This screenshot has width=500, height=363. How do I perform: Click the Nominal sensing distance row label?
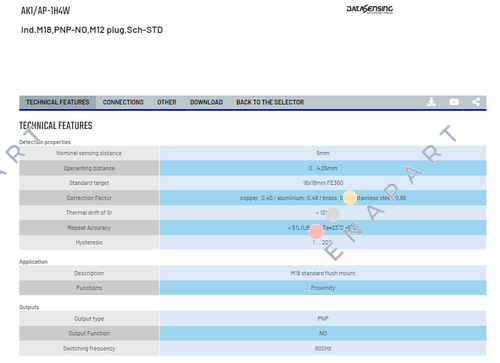[x=89, y=153]
